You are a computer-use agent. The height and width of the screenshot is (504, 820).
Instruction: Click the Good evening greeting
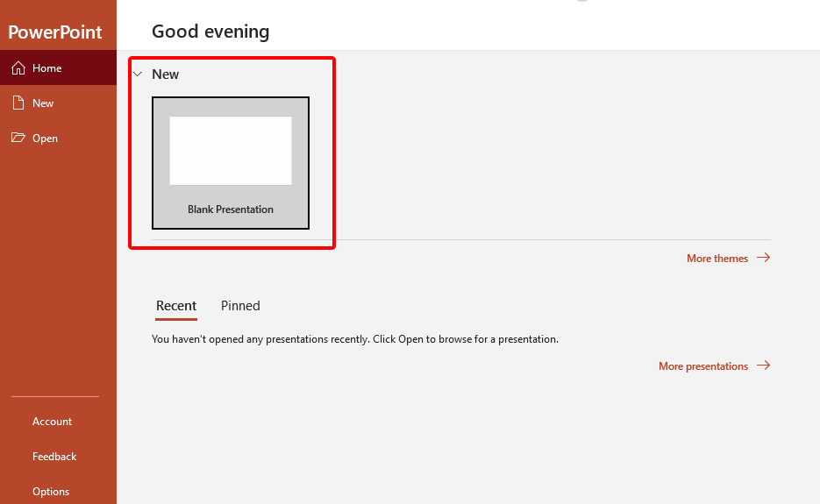coord(210,32)
